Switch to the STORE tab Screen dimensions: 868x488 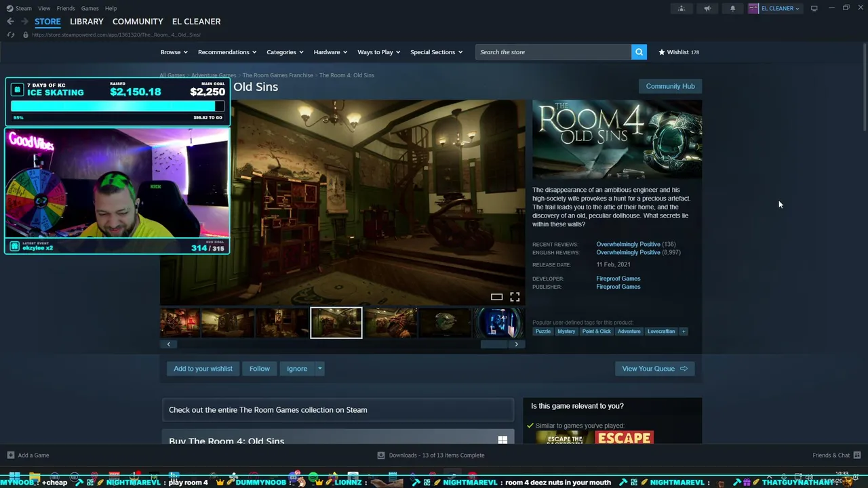click(x=47, y=22)
